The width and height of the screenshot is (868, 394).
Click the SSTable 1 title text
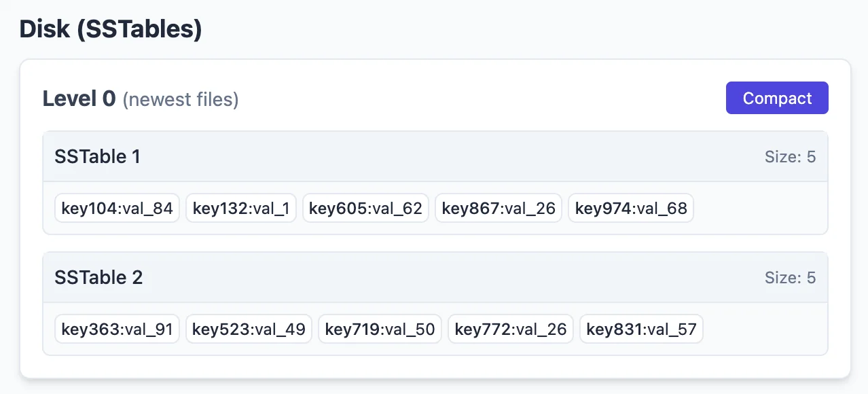click(97, 157)
